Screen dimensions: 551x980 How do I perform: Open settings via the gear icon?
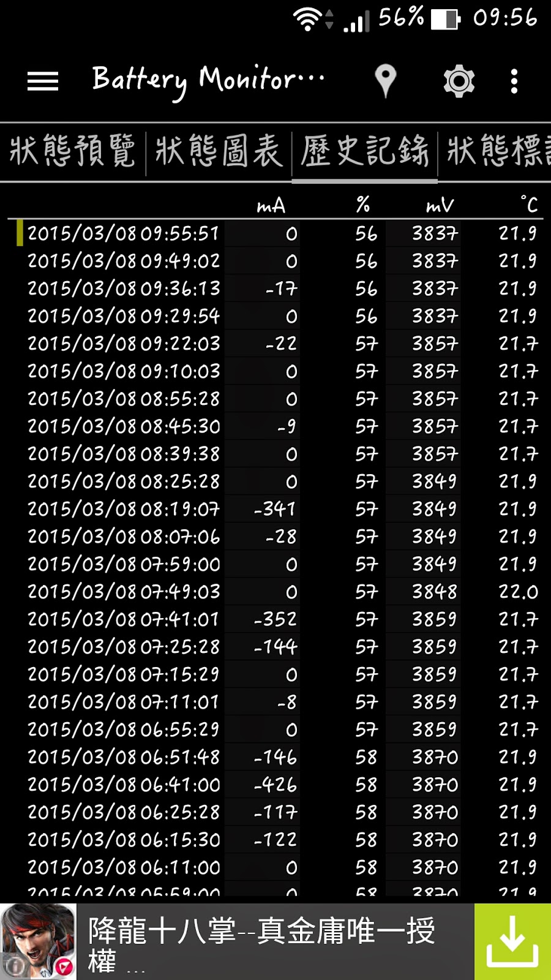(x=459, y=81)
